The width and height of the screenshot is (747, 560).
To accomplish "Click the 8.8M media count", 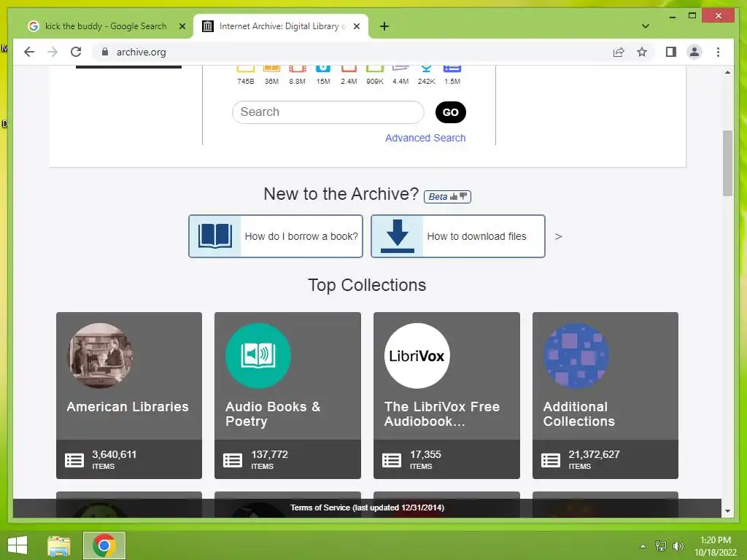I will pos(298,82).
